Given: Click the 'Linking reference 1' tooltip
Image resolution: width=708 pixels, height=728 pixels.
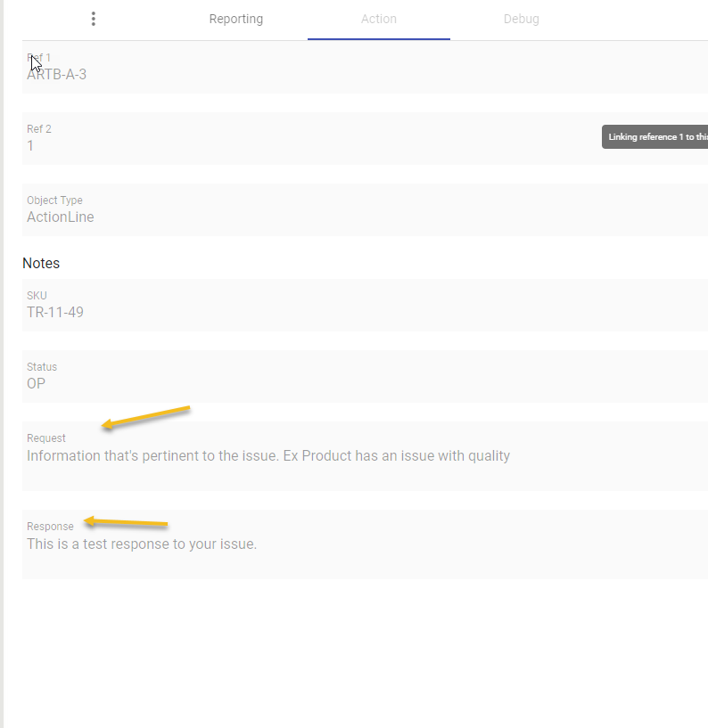Looking at the screenshot, I should [x=655, y=137].
